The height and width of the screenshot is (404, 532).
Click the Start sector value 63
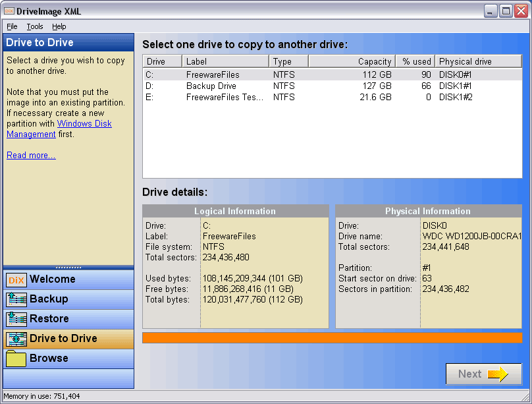427,278
